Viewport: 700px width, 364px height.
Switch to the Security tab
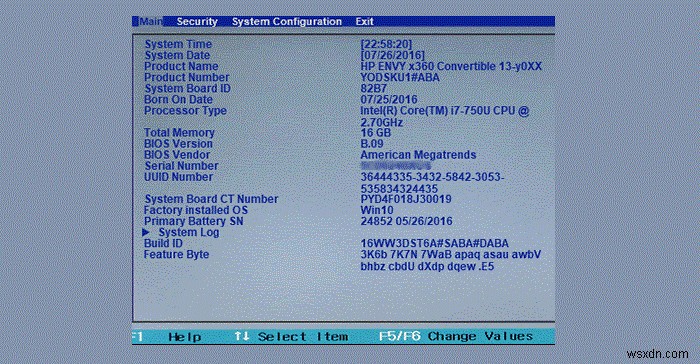pyautogui.click(x=197, y=21)
